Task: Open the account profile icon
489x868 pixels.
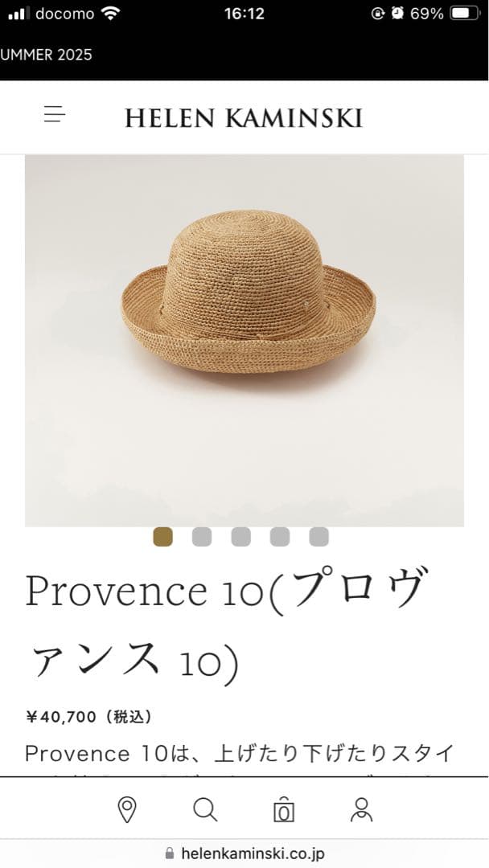Action: (362, 809)
